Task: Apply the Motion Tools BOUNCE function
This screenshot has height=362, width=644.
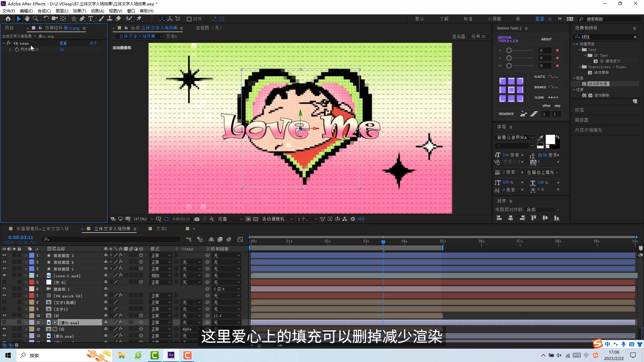Action: click(x=546, y=87)
